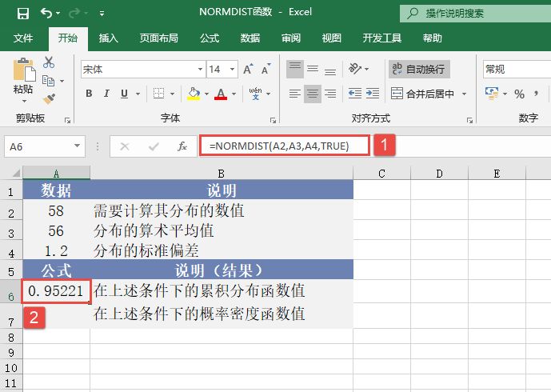Screen dimensions: 551x392
Task: Switch to the 公式 ribbon tab
Action: tap(209, 38)
